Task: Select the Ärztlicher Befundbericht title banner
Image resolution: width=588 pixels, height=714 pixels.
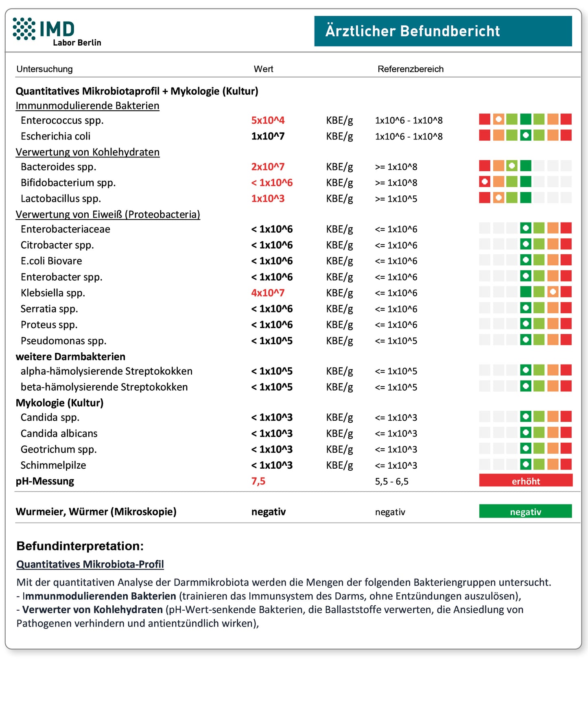Action: point(443,31)
